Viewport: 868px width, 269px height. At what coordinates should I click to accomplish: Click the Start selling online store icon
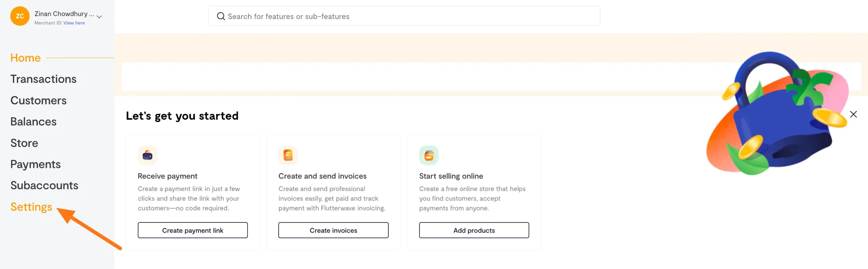pyautogui.click(x=429, y=155)
